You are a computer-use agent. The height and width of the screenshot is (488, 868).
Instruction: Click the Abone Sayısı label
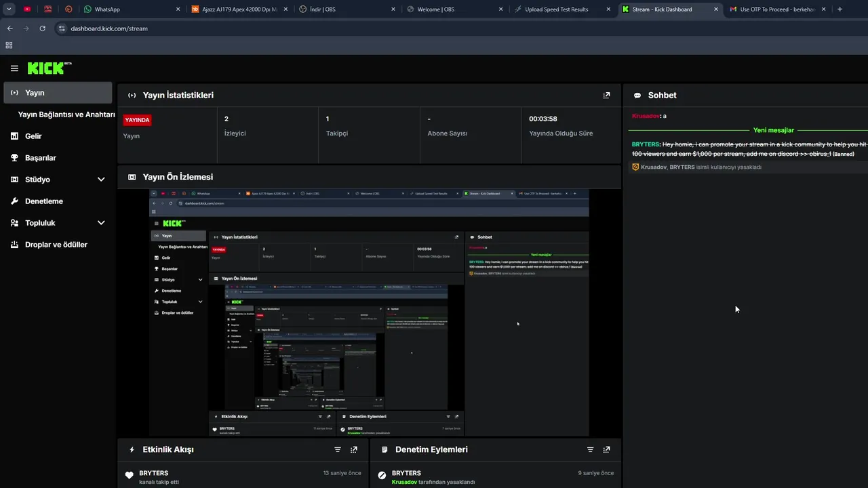point(448,134)
